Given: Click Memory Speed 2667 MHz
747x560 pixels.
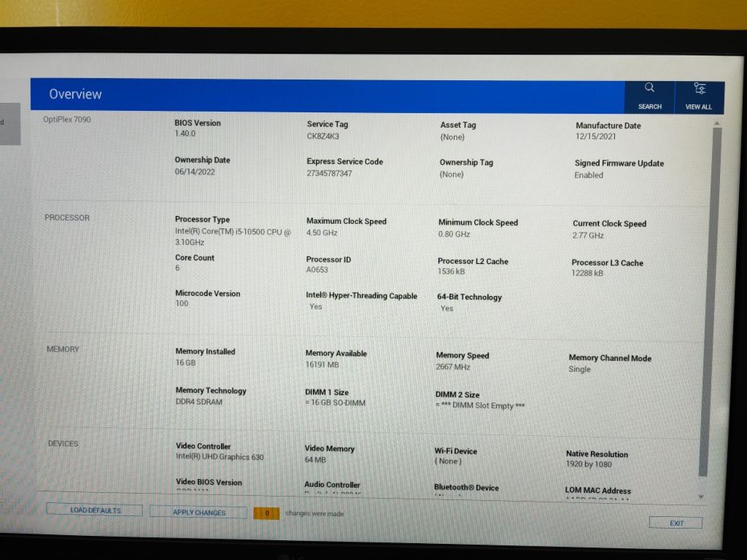Looking at the screenshot, I should [452, 367].
